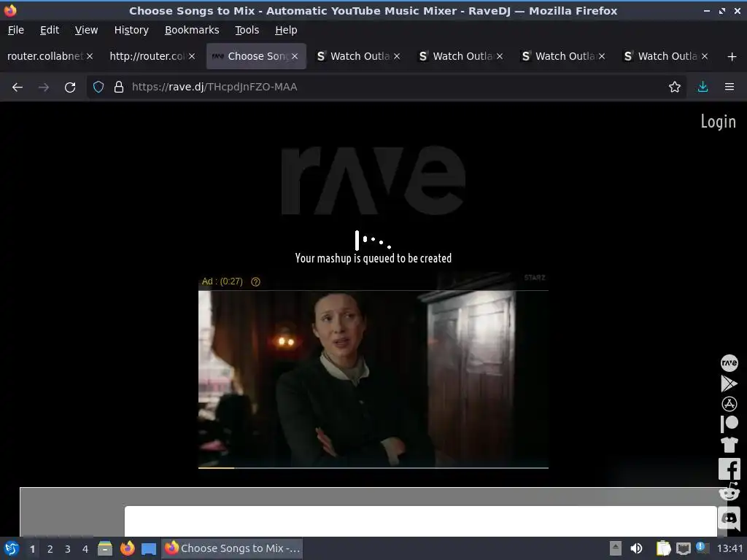Switch to the third Watch Outla tab
Viewport: 747px width, 560px height.
tap(565, 56)
